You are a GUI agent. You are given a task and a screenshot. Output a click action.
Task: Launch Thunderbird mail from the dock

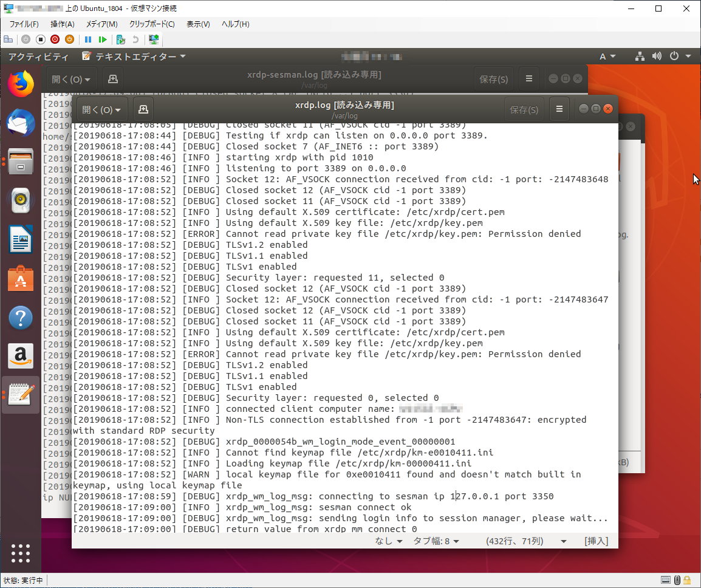[x=21, y=123]
